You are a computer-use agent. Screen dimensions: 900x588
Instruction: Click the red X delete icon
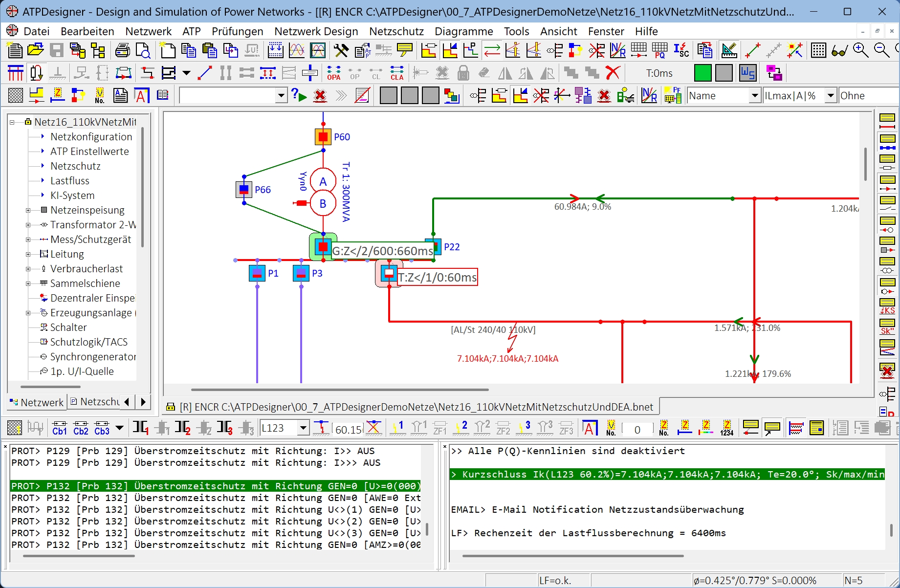coord(613,73)
